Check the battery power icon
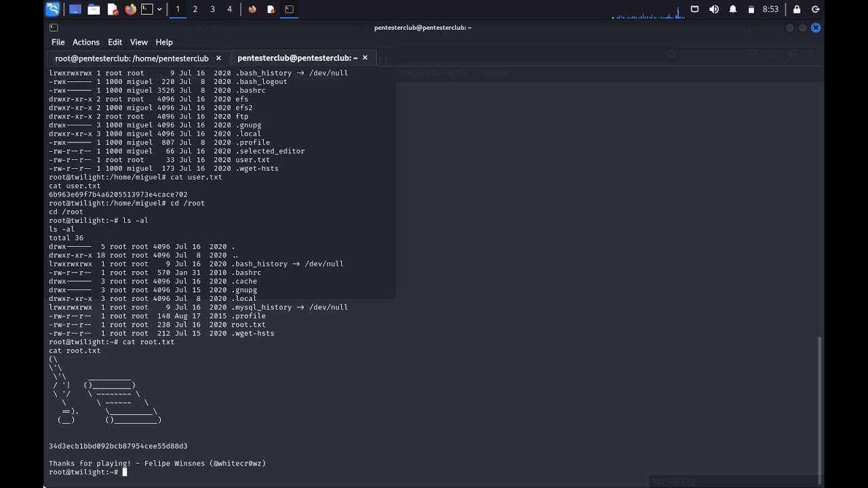Image resolution: width=868 pixels, height=488 pixels. click(751, 9)
